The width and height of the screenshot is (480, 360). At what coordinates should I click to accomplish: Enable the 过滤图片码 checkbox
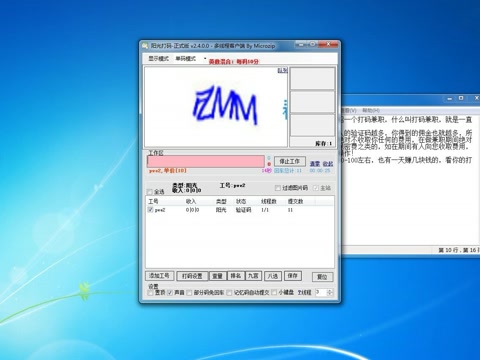278,188
